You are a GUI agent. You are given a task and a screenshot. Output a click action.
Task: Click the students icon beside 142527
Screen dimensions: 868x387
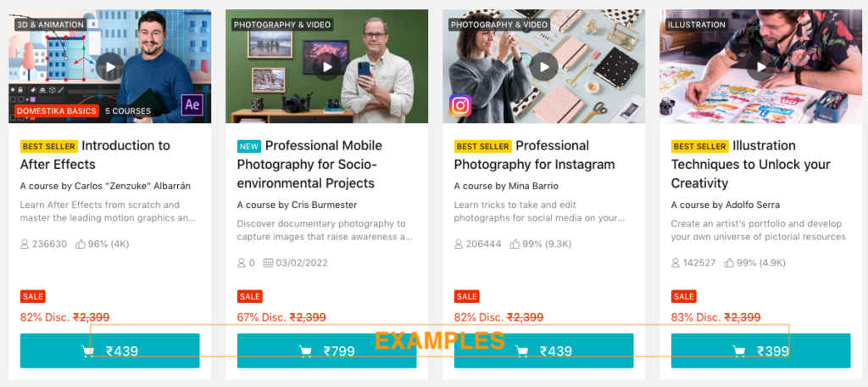(x=676, y=263)
